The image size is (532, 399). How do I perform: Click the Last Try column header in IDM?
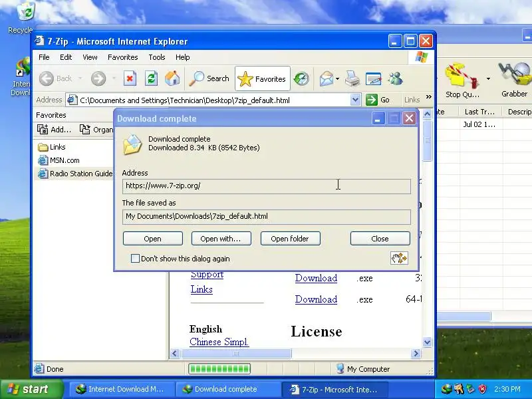(479, 112)
